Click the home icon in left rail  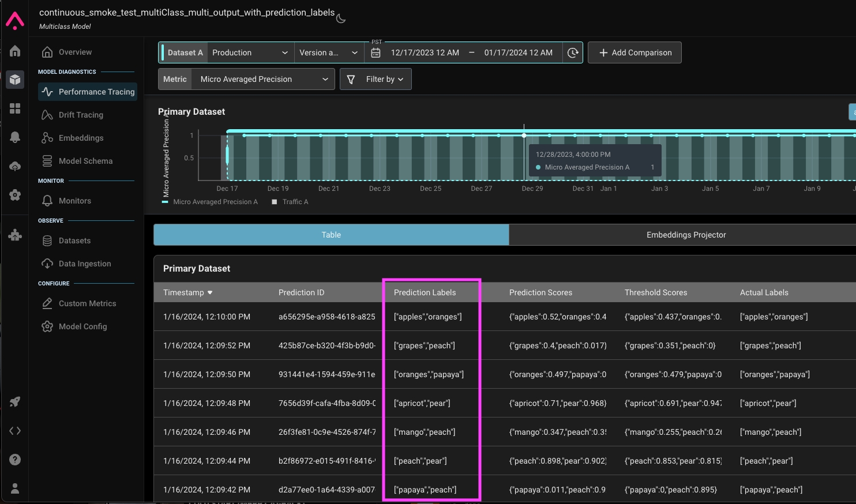pos(15,51)
